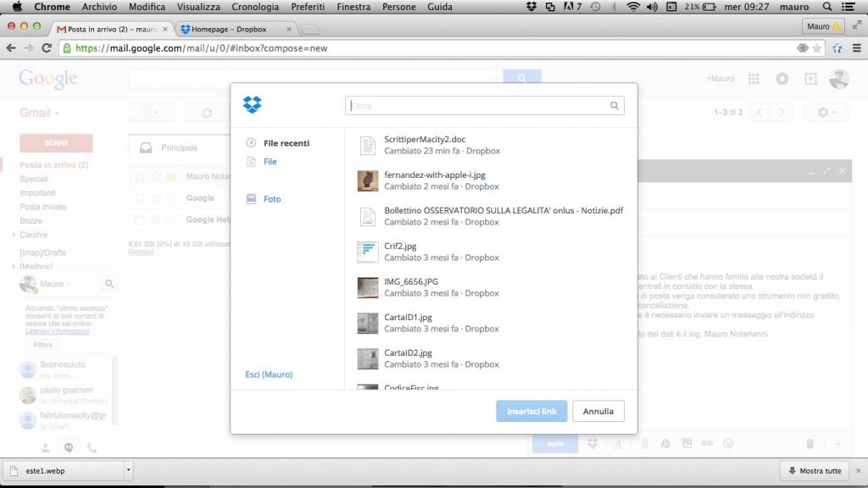Viewport: 868px width, 488px height.
Task: Open the Gmail dropdown label
Action: coord(39,113)
